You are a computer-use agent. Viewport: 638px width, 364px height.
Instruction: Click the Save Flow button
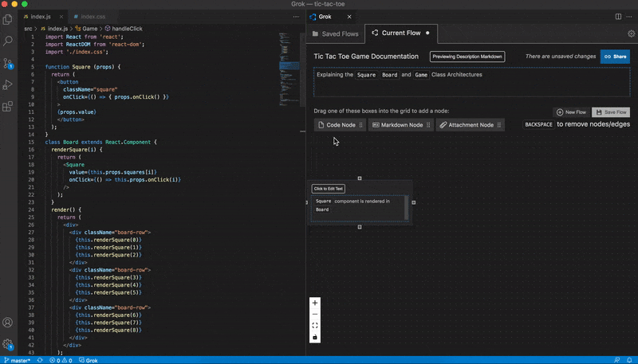611,112
